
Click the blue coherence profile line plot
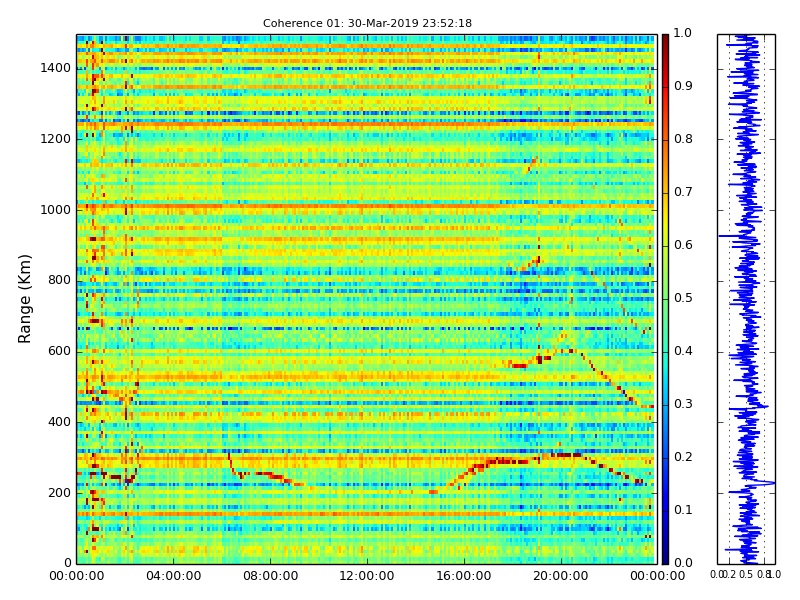pos(746,299)
